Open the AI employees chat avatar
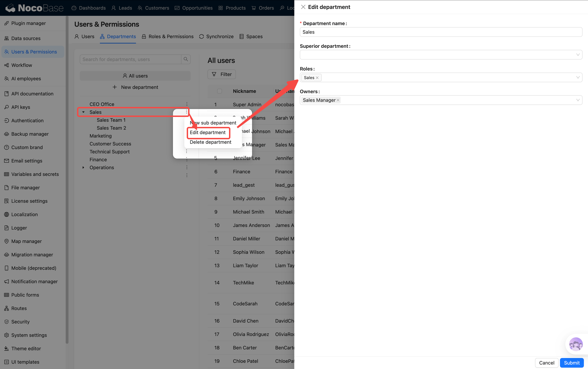The image size is (588, 369). tap(576, 344)
